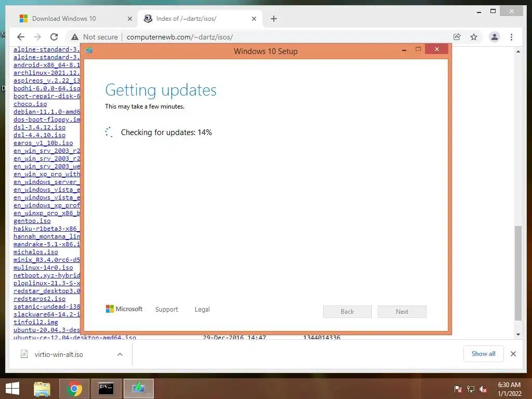Open the Command Prompt taskbar icon

tap(107, 389)
